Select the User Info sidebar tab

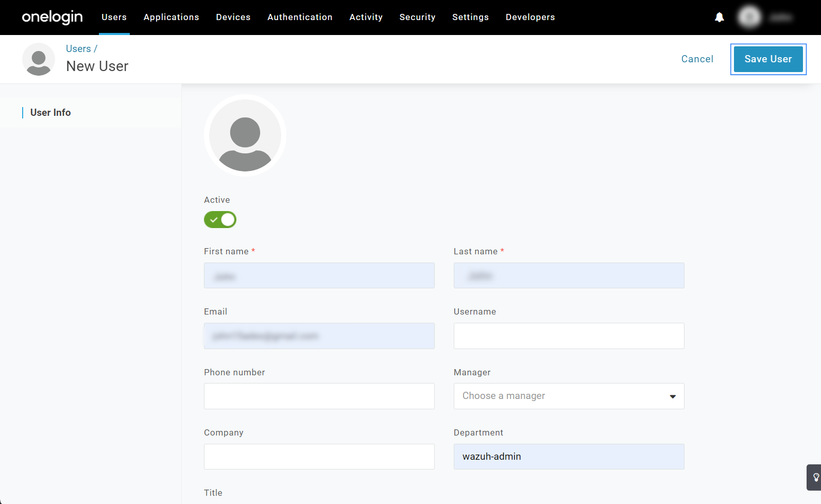(x=50, y=113)
